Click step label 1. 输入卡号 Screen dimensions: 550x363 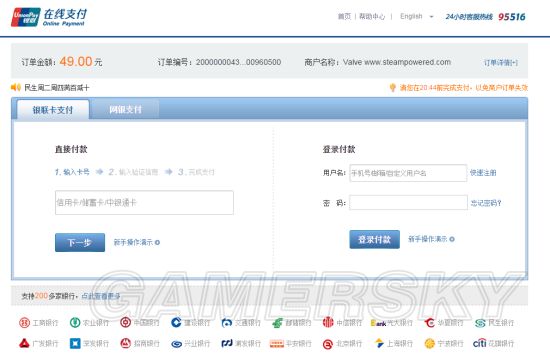(72, 172)
